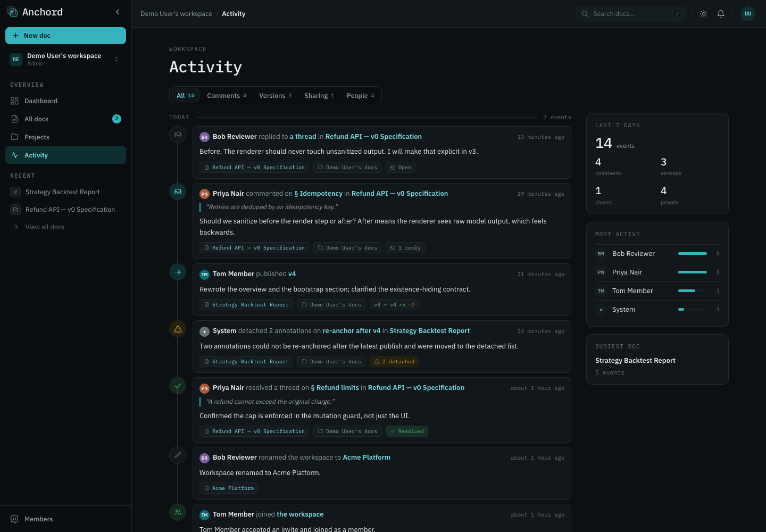Open the § Idempotency section link
Viewport: 766px width, 532px height.
[318, 194]
